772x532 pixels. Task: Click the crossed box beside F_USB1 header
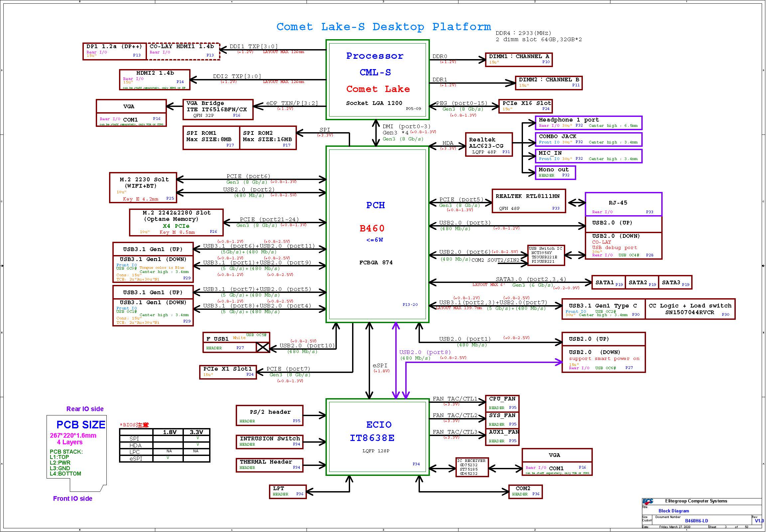(263, 348)
